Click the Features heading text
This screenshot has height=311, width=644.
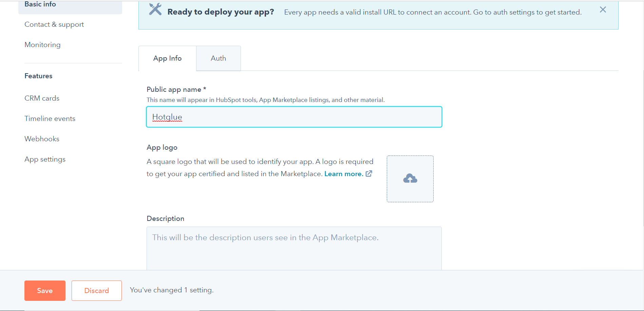pyautogui.click(x=38, y=76)
